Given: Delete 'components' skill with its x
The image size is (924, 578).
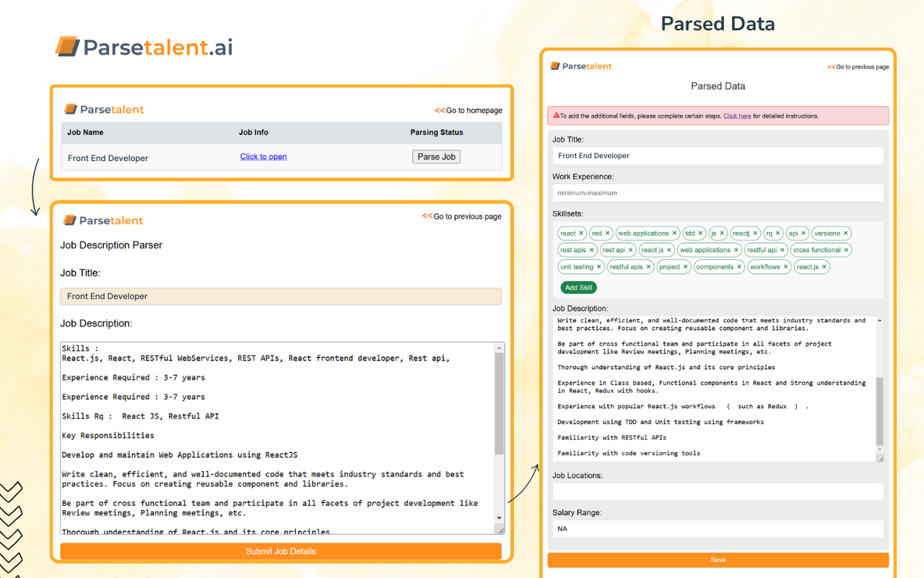Looking at the screenshot, I should (739, 267).
